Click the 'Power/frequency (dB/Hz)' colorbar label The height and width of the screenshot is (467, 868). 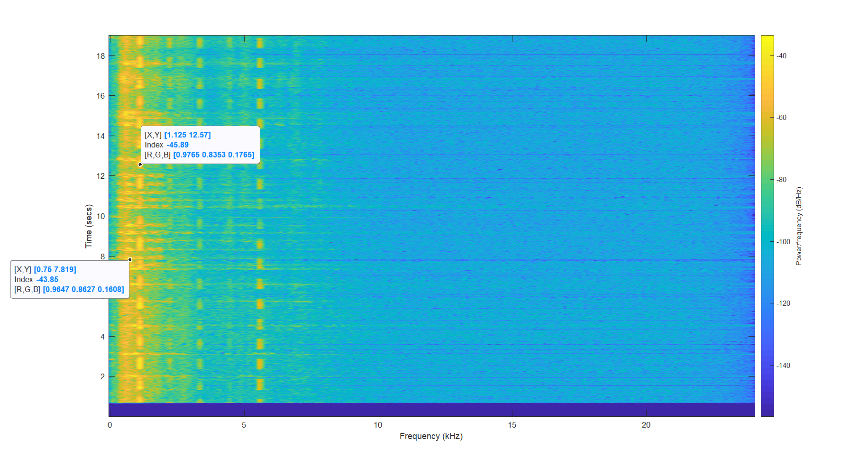(799, 226)
